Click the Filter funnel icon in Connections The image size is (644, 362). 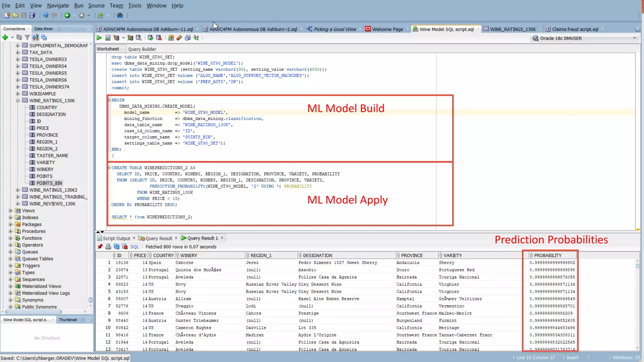(27, 37)
